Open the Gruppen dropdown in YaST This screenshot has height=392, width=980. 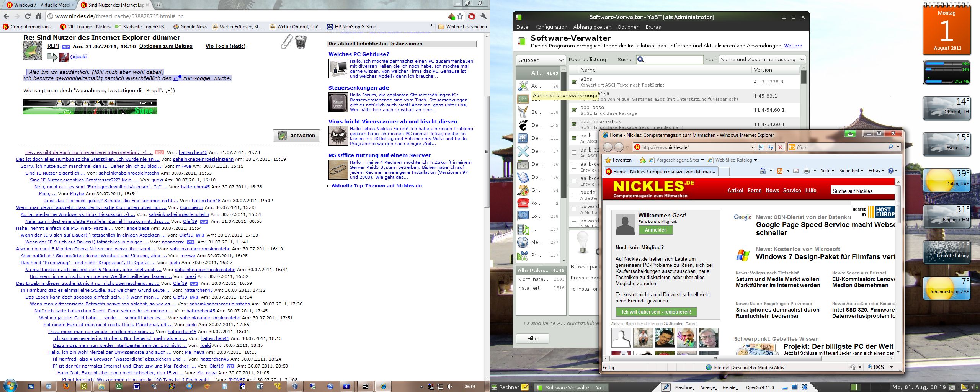click(541, 60)
